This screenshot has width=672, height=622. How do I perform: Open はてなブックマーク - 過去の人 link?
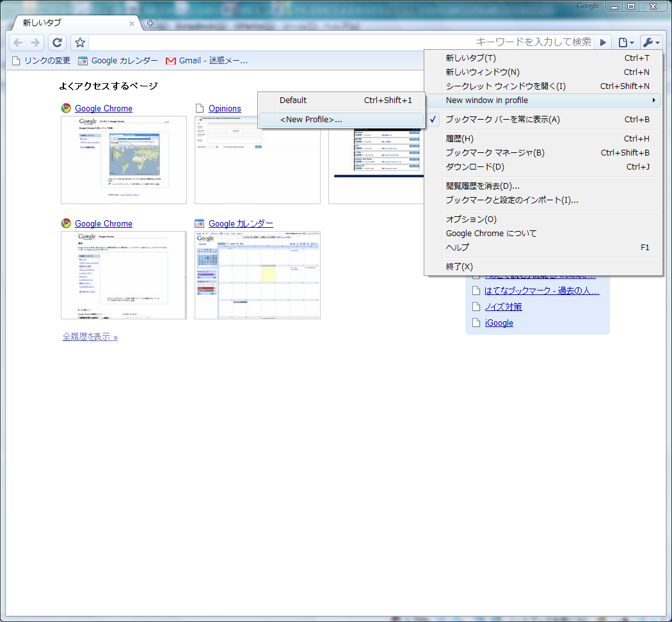541,291
